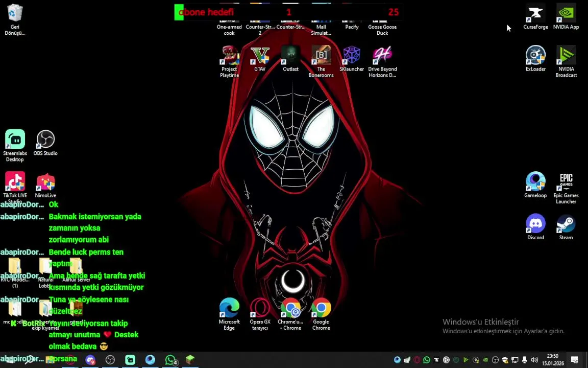The image size is (588, 368).
Task: Click the NVIDIA Broadcast tray icon
Action: coord(465,360)
